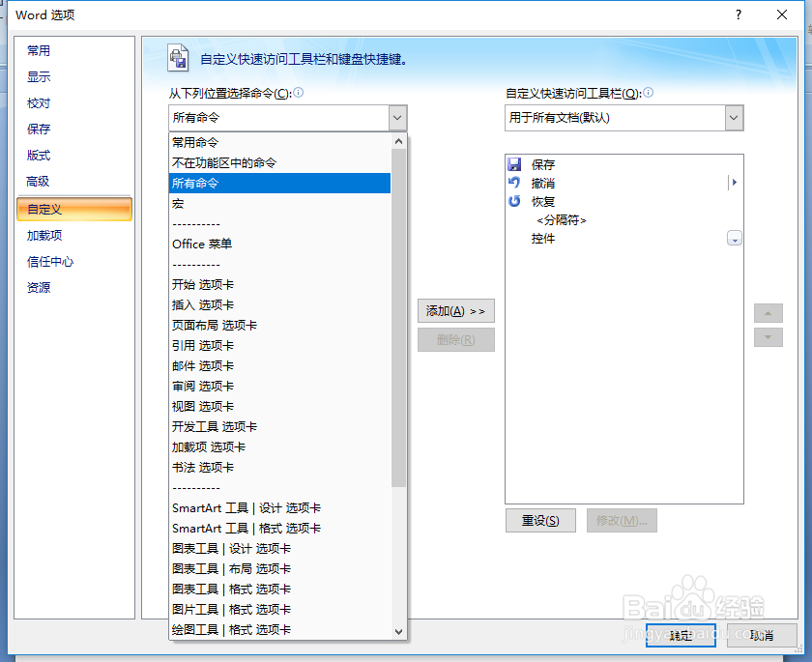Select 开发工具 选项卡 in the list
This screenshot has height=662, width=812.
click(279, 426)
